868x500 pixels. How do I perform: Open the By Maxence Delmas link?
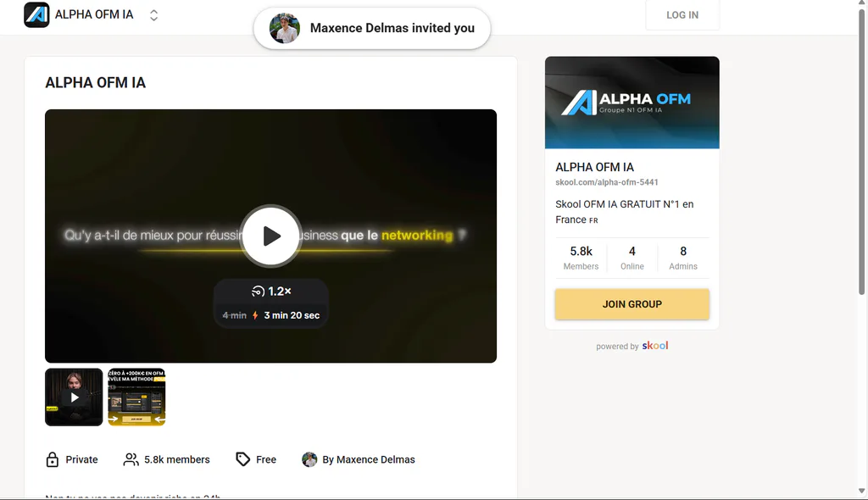[x=369, y=459]
